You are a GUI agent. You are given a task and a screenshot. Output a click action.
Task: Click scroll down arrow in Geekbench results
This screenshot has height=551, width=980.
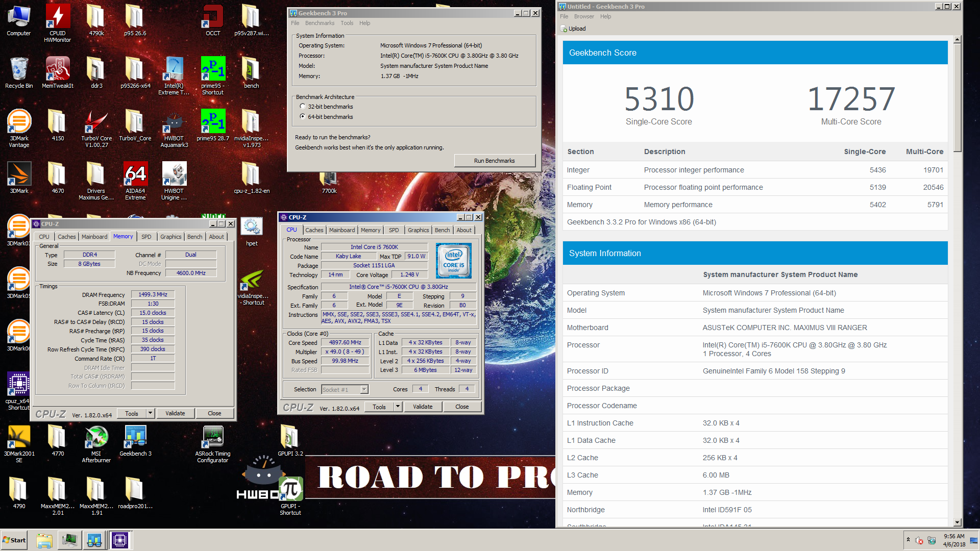pyautogui.click(x=958, y=522)
